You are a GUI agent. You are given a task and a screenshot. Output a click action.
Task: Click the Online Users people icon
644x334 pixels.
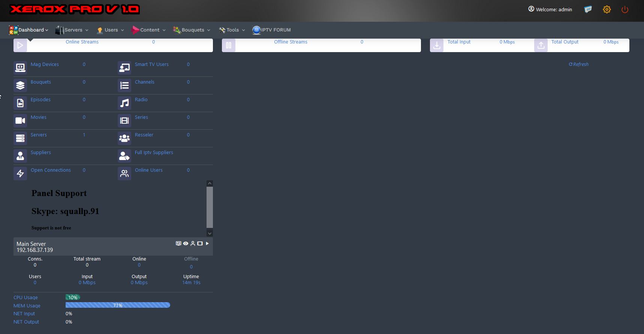pyautogui.click(x=124, y=174)
